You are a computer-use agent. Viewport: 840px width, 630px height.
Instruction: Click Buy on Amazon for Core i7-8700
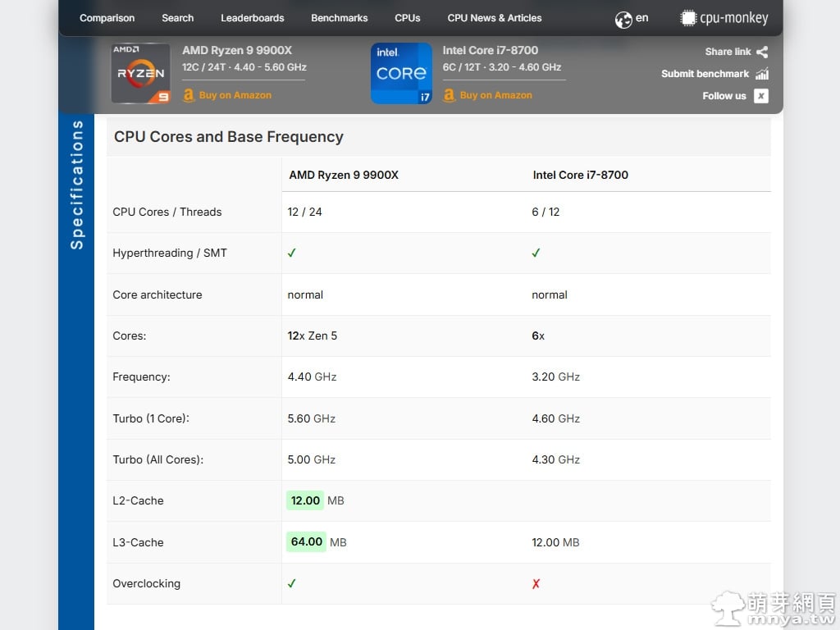pos(495,95)
